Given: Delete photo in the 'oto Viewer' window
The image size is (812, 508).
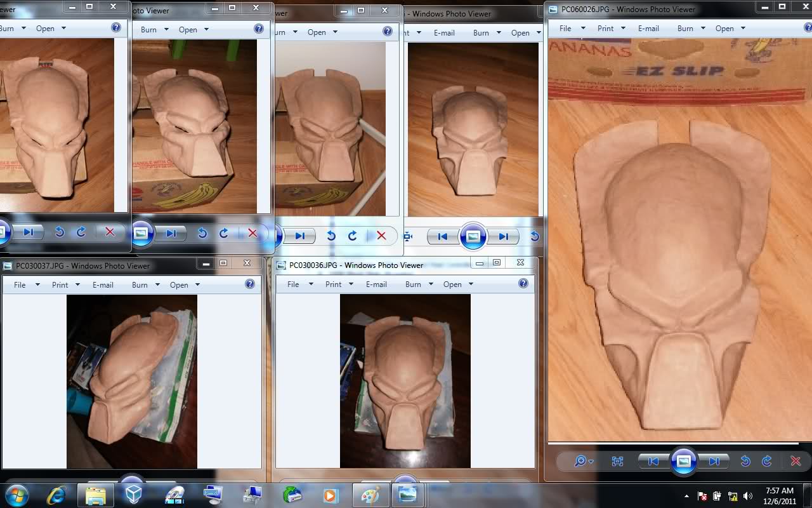Looking at the screenshot, I should [252, 233].
